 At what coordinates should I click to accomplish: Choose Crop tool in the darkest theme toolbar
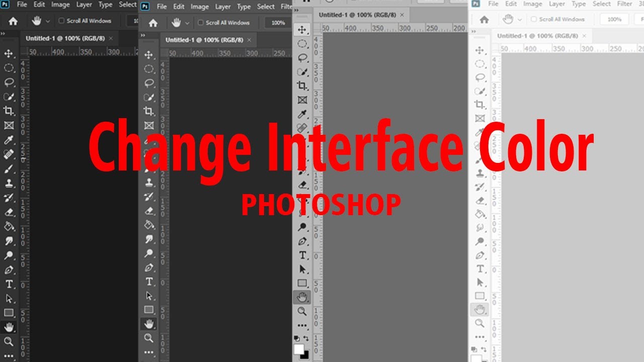click(x=9, y=111)
